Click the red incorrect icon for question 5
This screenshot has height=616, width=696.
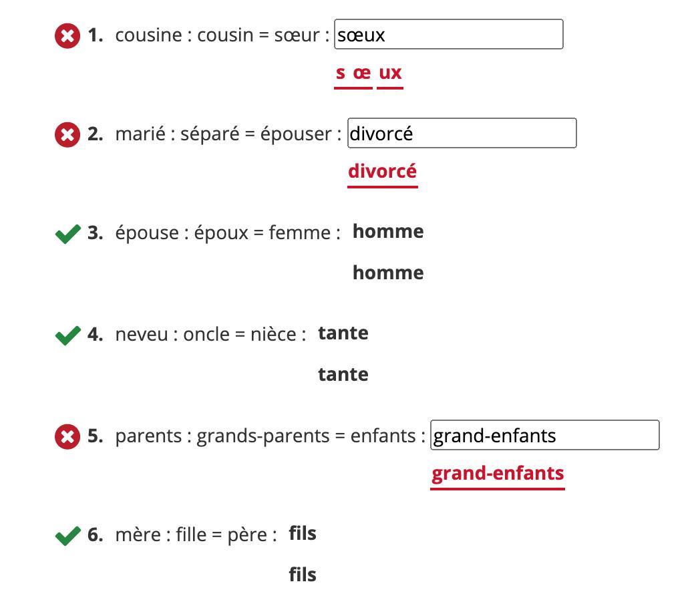tap(67, 436)
